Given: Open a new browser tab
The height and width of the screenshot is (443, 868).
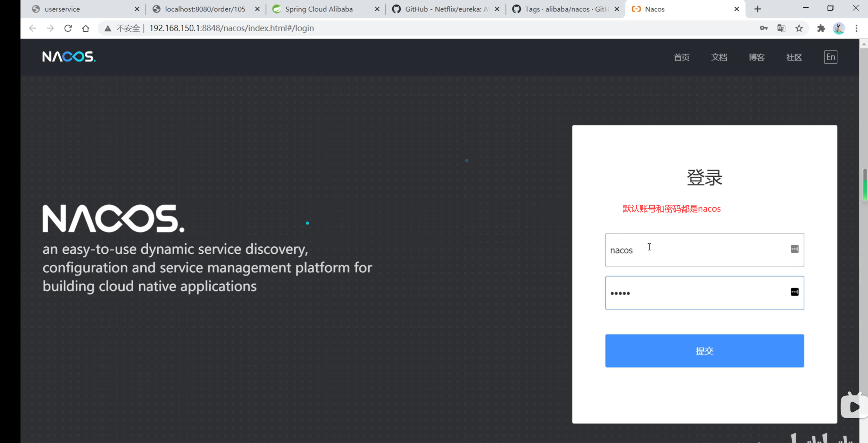Looking at the screenshot, I should click(758, 9).
